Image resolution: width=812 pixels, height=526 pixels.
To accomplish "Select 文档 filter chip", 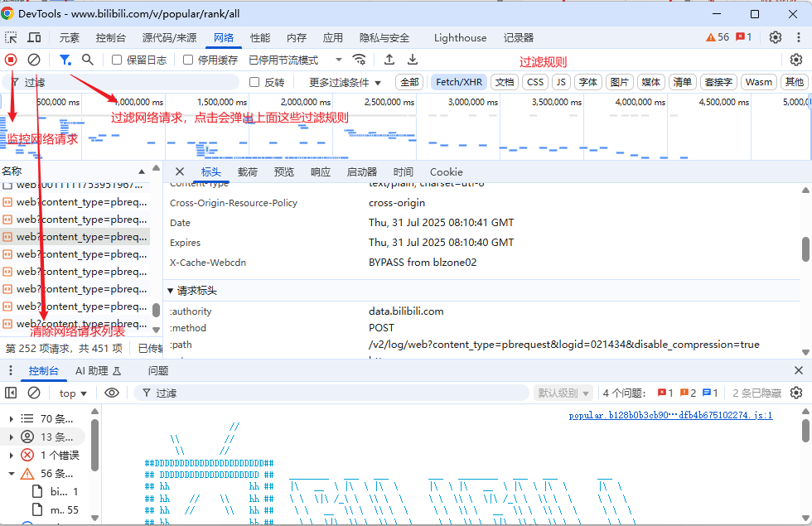I will click(505, 82).
